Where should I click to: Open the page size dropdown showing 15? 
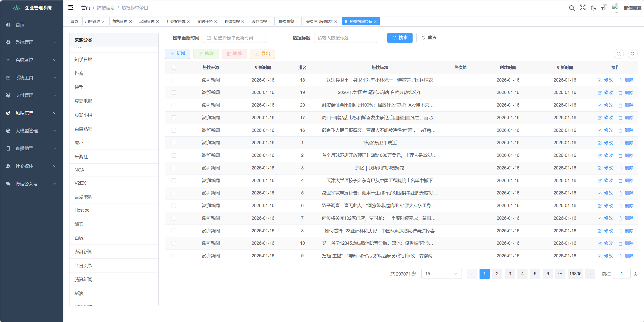pos(441,274)
